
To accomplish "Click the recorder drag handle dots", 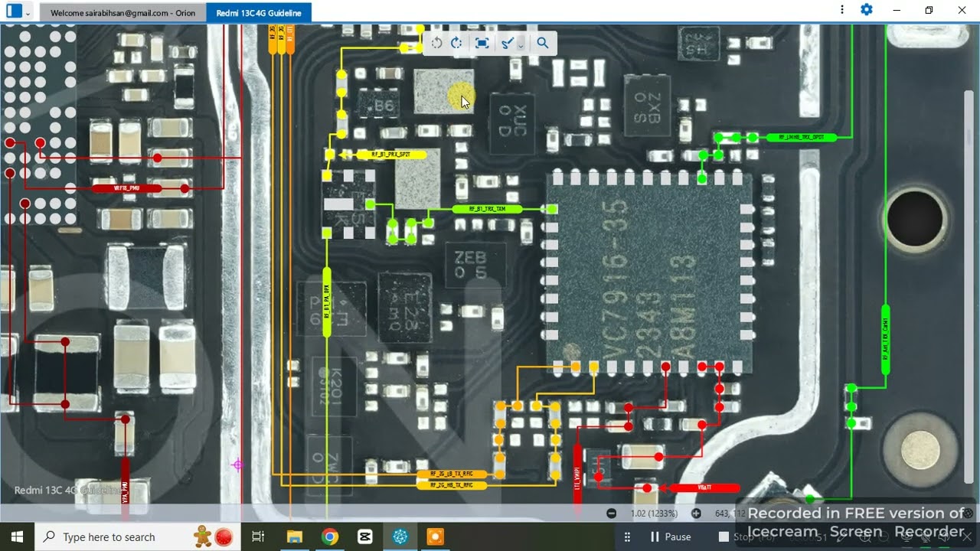I will [627, 536].
